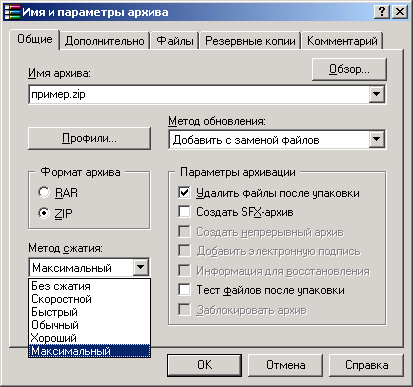Click the question mark help button

382,12
